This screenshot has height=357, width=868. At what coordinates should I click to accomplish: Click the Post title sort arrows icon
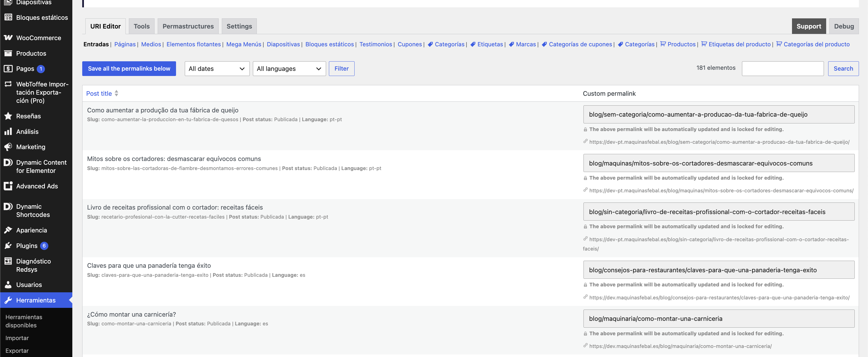(x=116, y=93)
